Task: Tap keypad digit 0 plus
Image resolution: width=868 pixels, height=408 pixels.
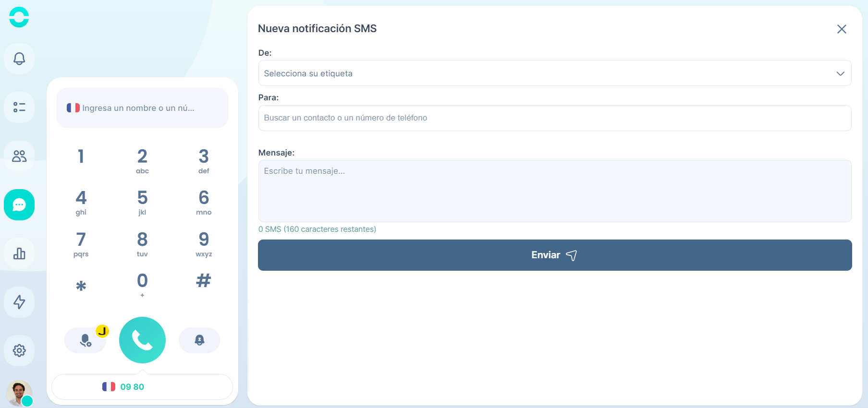Action: coord(142,285)
